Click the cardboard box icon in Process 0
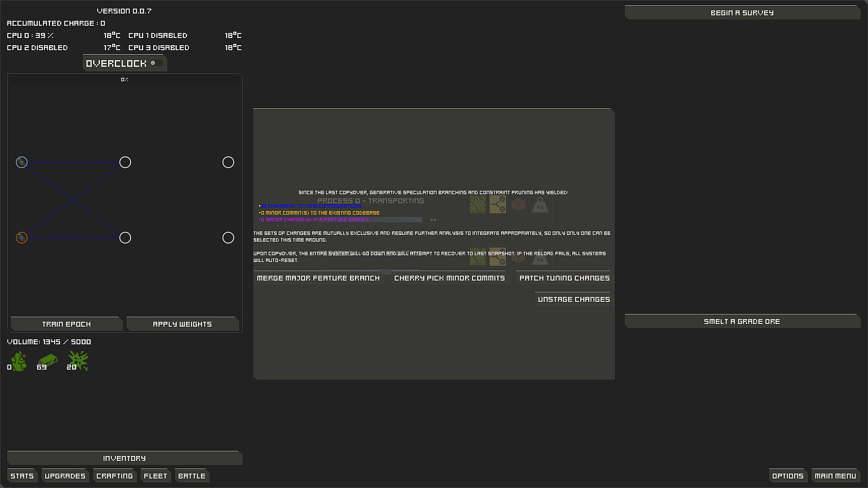The height and width of the screenshot is (488, 868). (519, 205)
